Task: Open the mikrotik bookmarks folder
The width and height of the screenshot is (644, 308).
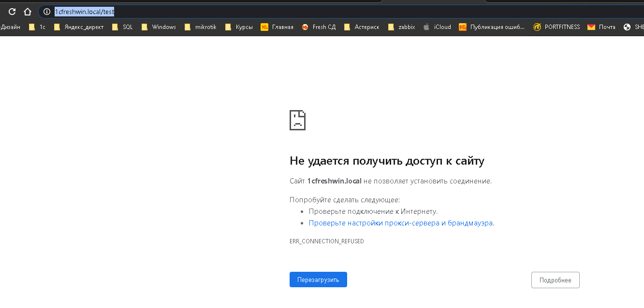Action: coord(201,27)
